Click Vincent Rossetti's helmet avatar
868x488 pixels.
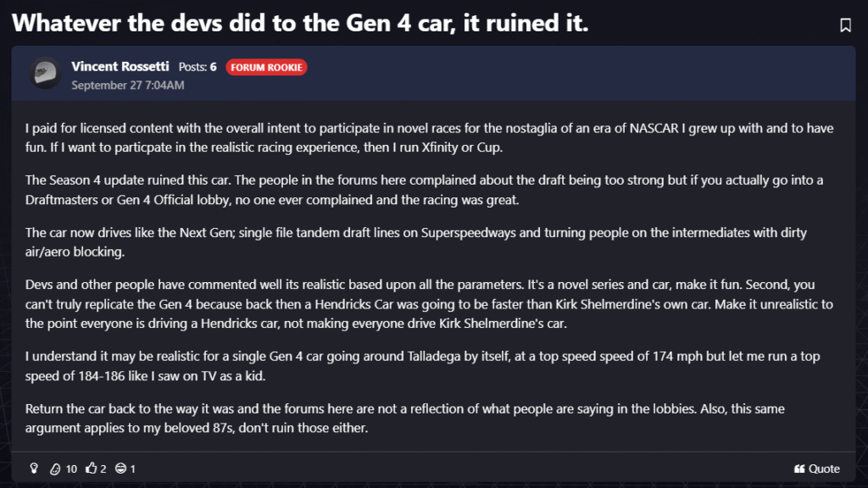[44, 74]
